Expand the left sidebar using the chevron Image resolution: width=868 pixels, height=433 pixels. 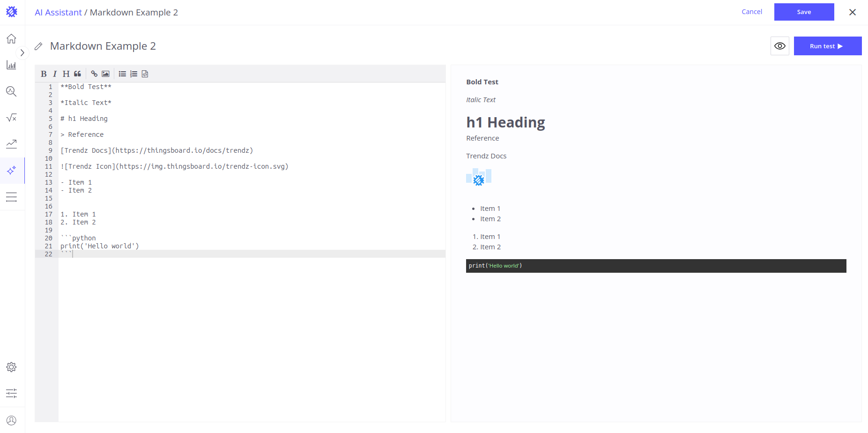point(22,53)
